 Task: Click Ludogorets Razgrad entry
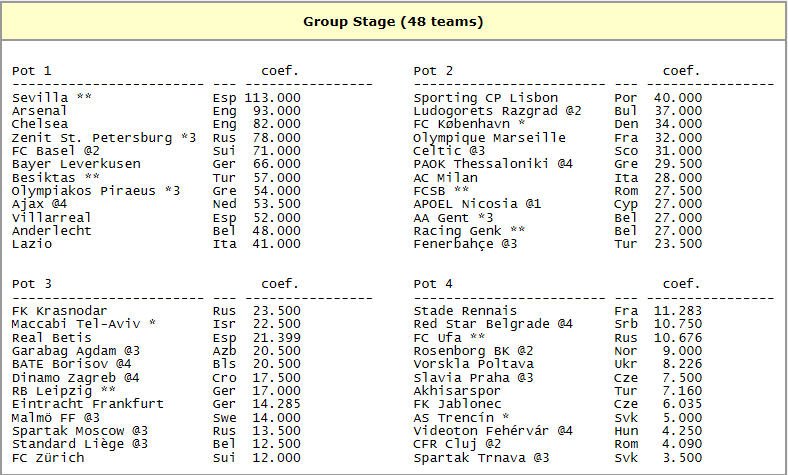click(498, 111)
